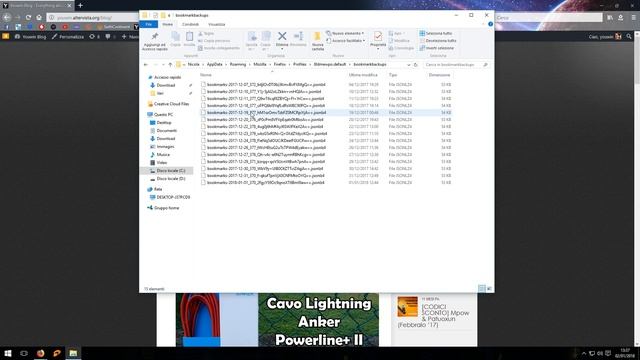This screenshot has width=640, height=360.
Task: Reload the page in Firefox window
Action: point(28,18)
